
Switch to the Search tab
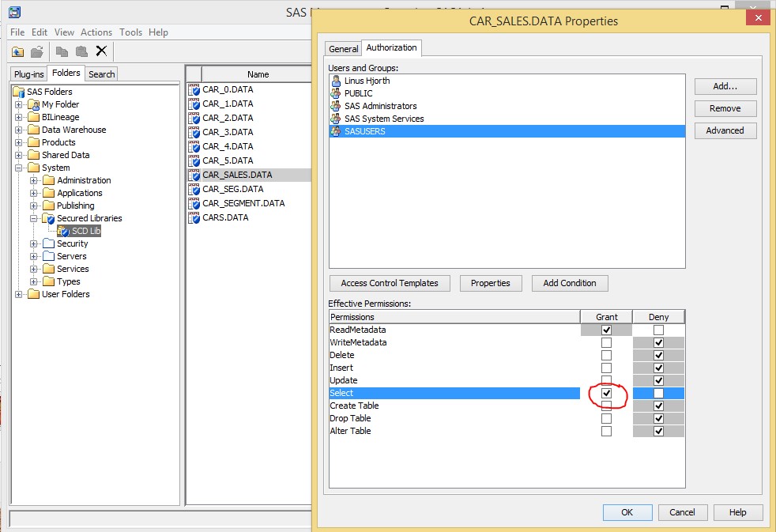(x=101, y=74)
